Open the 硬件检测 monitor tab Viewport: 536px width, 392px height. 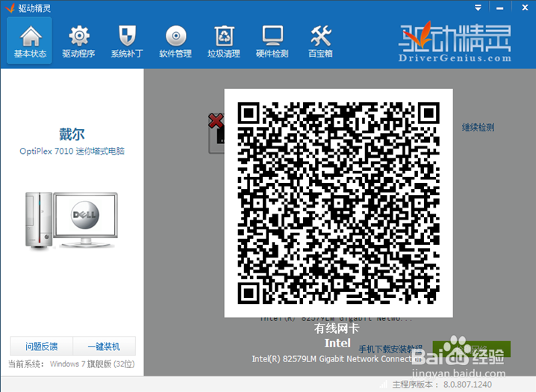272,40
